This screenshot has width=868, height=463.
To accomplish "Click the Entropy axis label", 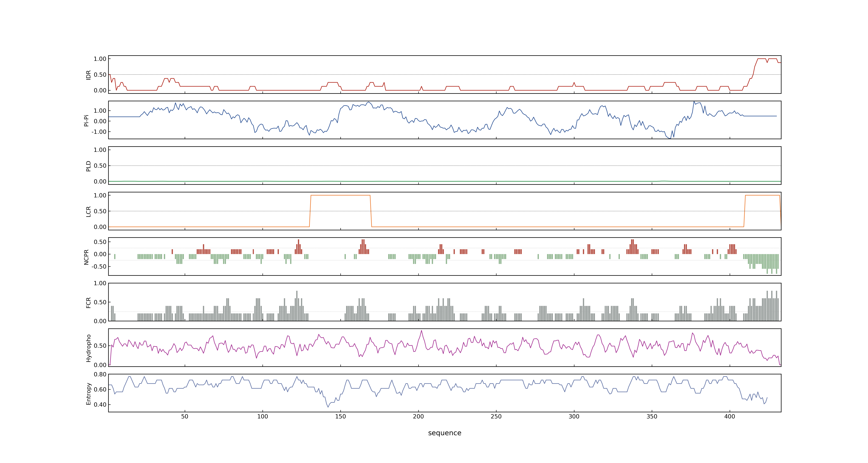I will pyautogui.click(x=88, y=394).
